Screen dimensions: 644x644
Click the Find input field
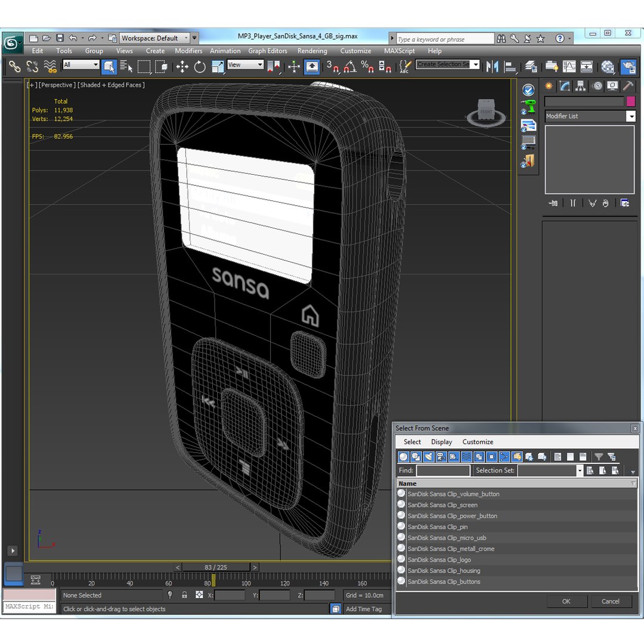443,470
